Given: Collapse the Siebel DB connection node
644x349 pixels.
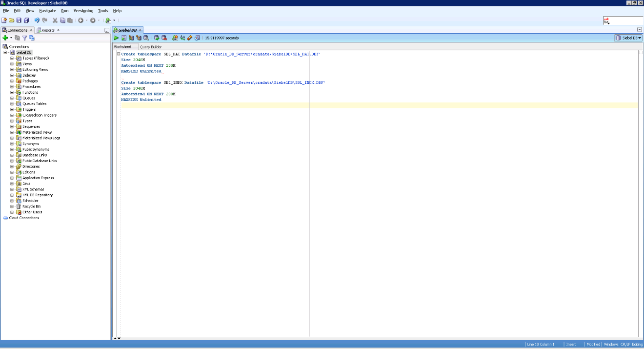Looking at the screenshot, I should pos(5,52).
